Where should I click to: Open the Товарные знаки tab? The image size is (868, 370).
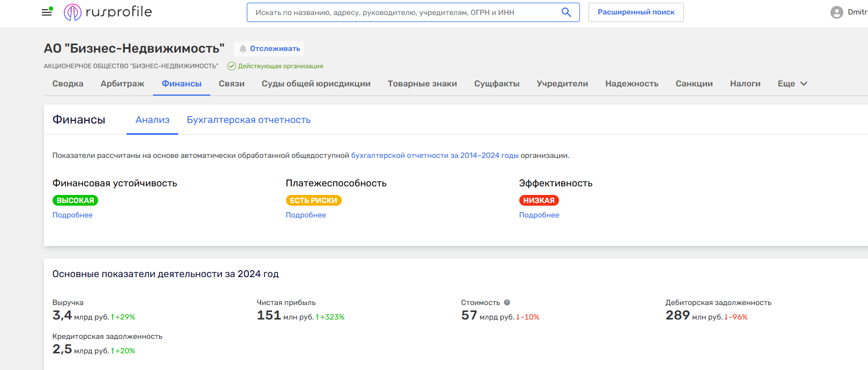coord(422,84)
